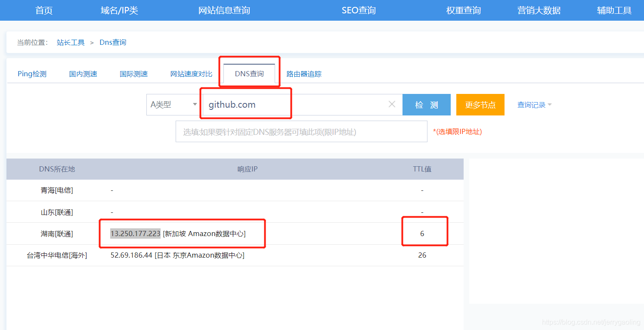Click the TTL value 6

pos(422,233)
